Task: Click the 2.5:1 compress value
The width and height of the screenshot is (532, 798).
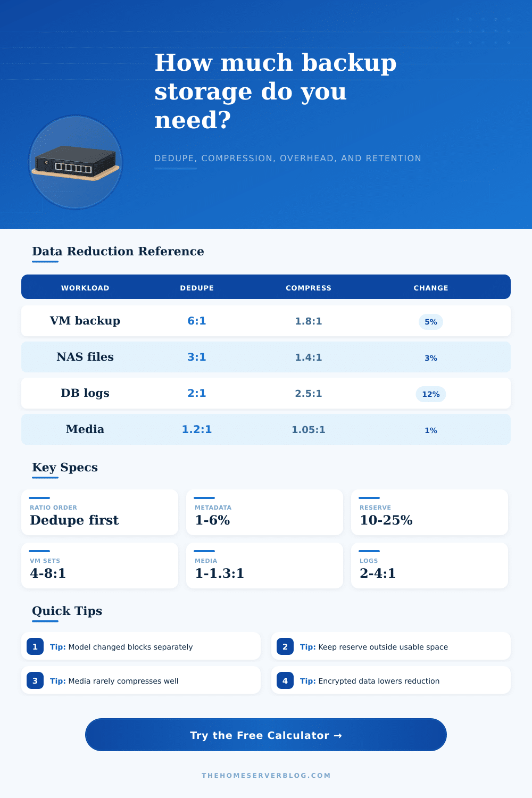Action: click(309, 394)
